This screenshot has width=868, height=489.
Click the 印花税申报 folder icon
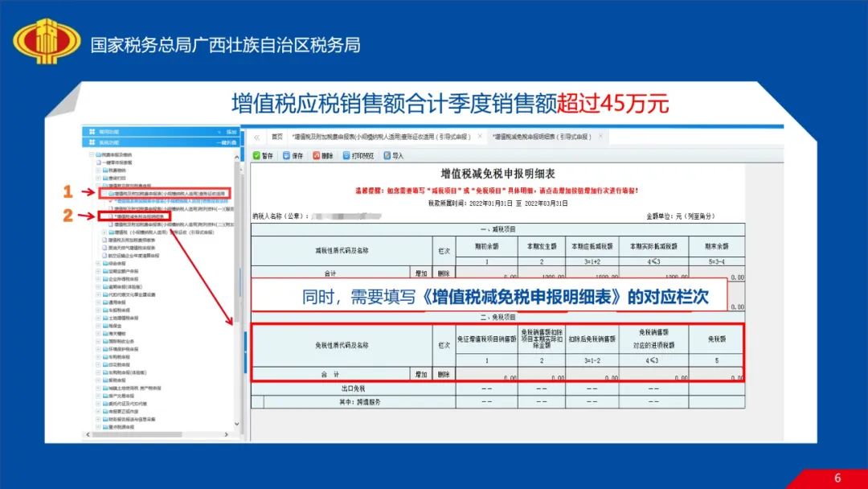coord(105,365)
